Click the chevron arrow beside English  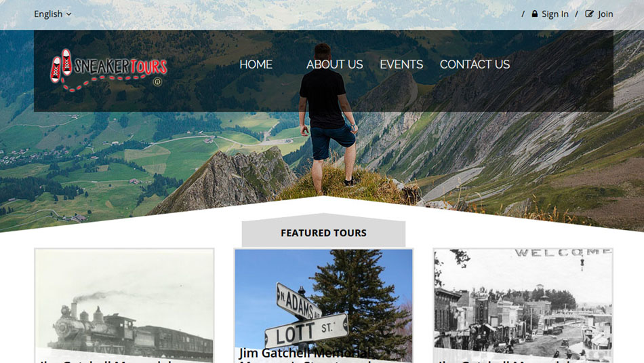click(68, 14)
